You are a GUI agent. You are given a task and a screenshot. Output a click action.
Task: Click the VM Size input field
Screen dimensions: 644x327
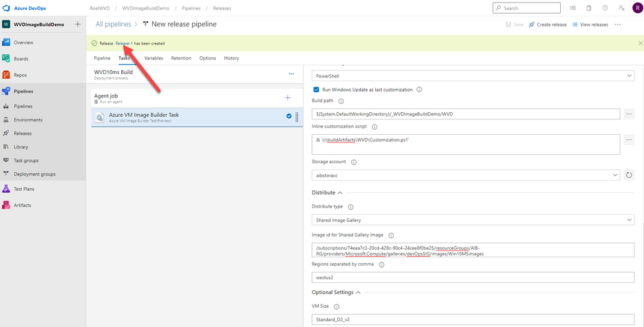pyautogui.click(x=473, y=319)
